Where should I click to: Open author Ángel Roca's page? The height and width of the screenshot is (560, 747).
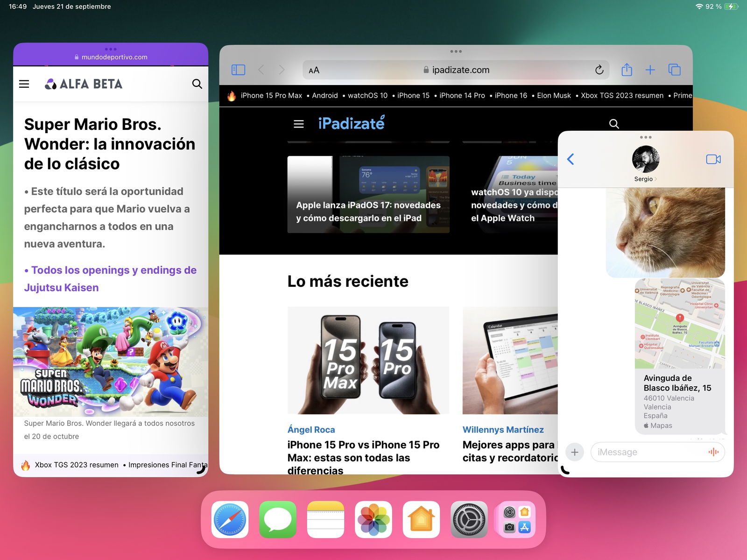(311, 430)
